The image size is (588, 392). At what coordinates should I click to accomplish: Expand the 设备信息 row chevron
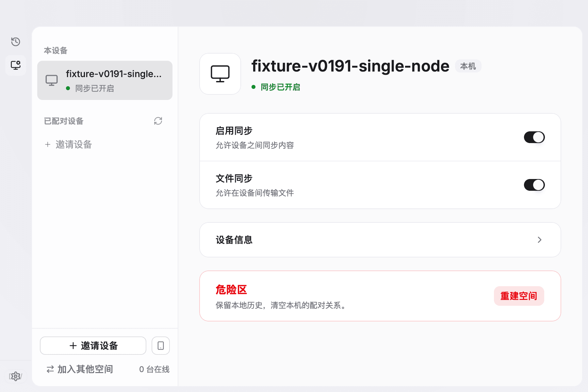click(x=540, y=240)
